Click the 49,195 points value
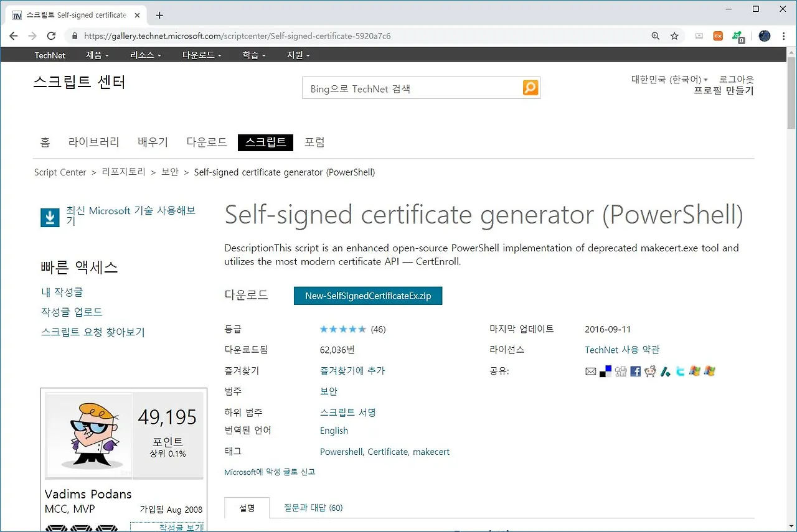Image resolution: width=797 pixels, height=532 pixels. click(x=167, y=418)
